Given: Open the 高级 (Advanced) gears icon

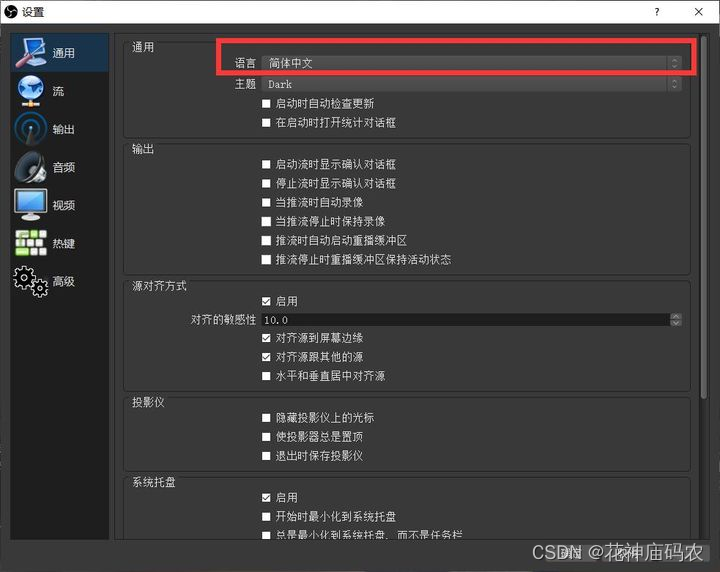Looking at the screenshot, I should 30,281.
